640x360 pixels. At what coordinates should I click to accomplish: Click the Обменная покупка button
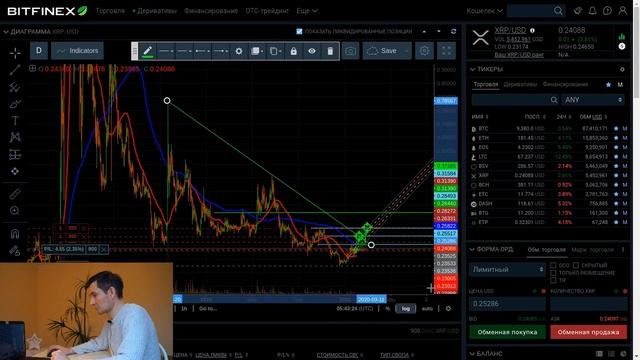pos(507,332)
